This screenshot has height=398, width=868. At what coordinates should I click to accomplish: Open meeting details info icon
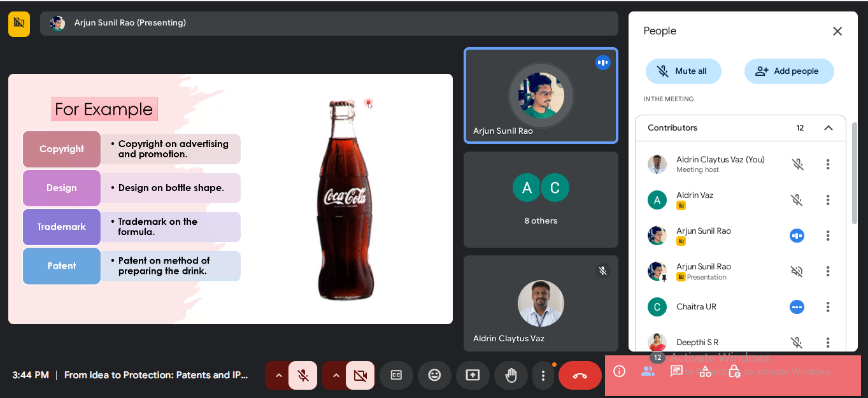tap(619, 371)
